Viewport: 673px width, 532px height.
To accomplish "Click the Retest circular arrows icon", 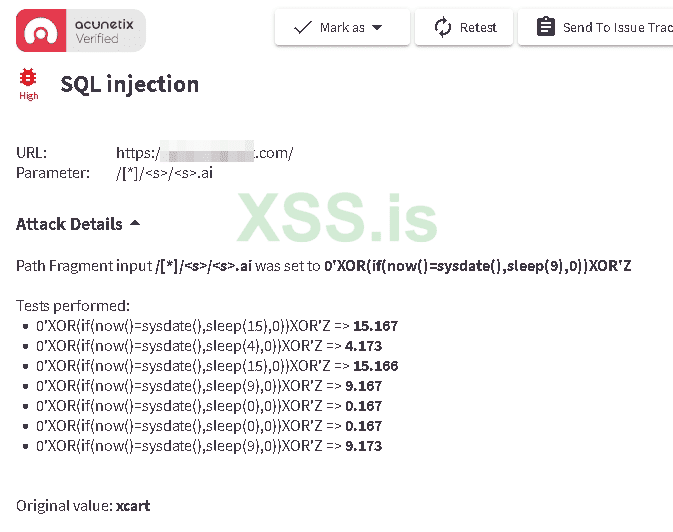I will [443, 28].
